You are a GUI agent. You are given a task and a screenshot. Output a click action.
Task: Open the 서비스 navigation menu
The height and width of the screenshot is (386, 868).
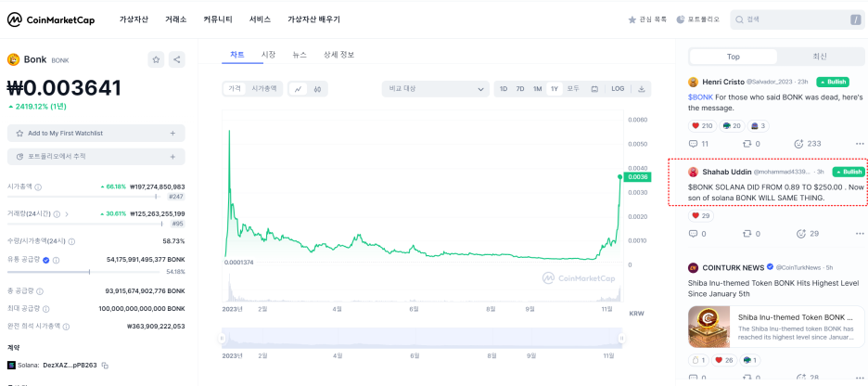point(261,19)
